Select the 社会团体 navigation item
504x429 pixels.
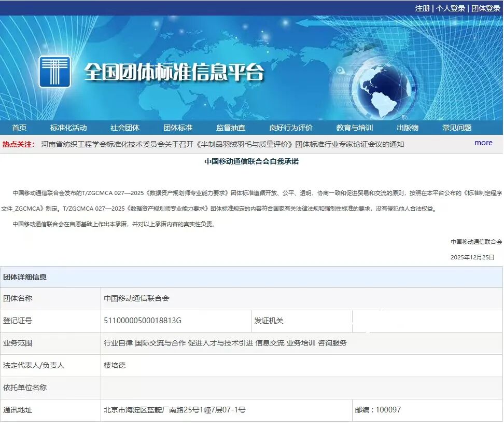(x=124, y=127)
